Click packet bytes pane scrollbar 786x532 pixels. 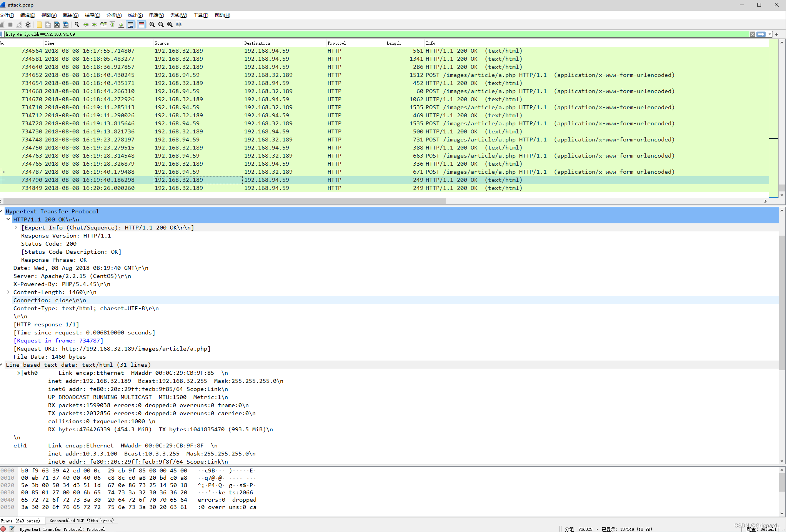[x=781, y=482]
